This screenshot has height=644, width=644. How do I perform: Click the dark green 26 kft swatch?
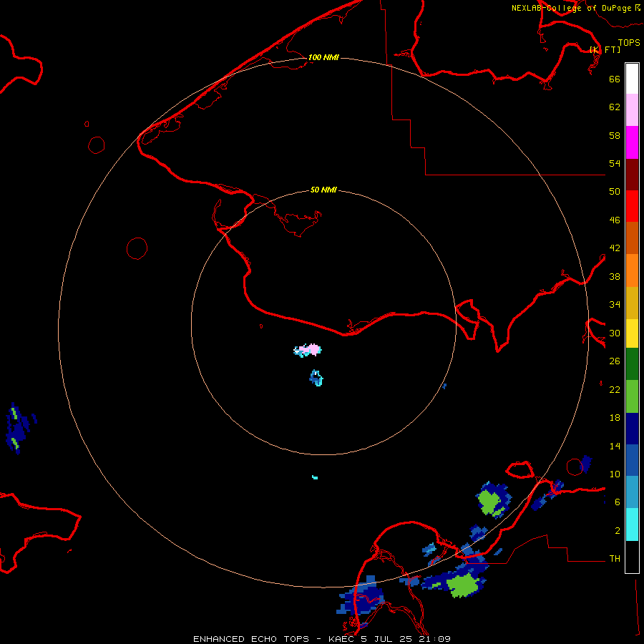(x=632, y=364)
